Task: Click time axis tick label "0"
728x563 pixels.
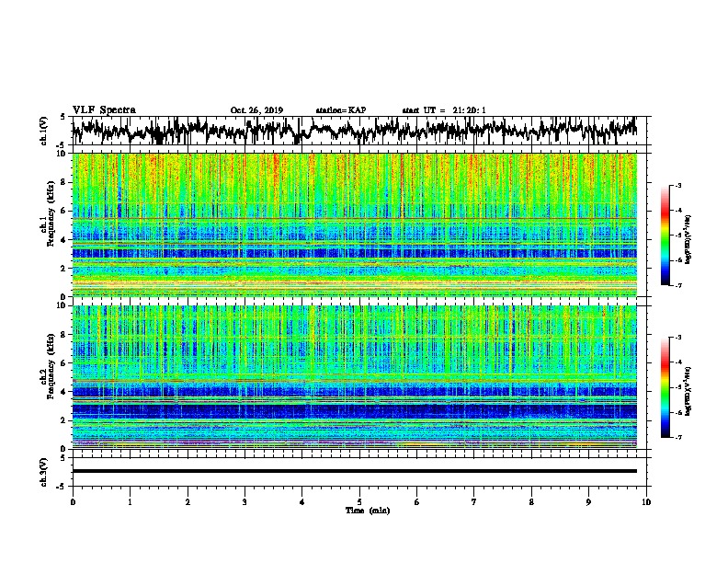Action: pyautogui.click(x=73, y=501)
